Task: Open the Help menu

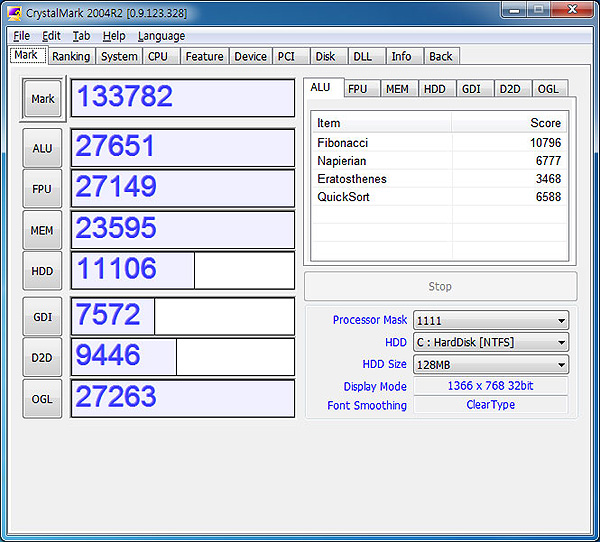Action: point(114,36)
